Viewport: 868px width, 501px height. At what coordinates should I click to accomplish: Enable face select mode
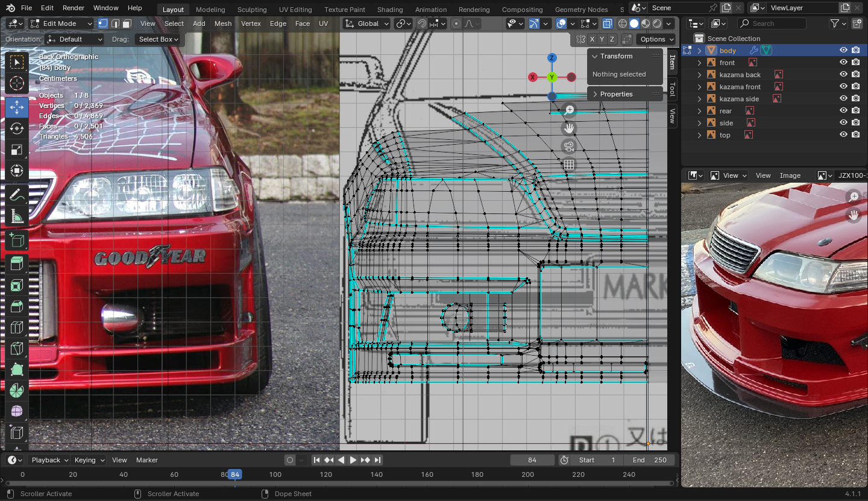(x=127, y=24)
